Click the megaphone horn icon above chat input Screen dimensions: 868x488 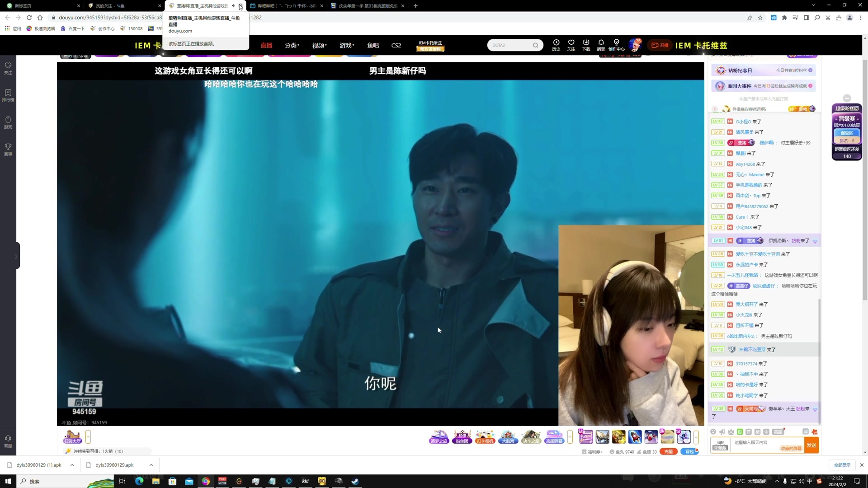pyautogui.click(x=722, y=432)
